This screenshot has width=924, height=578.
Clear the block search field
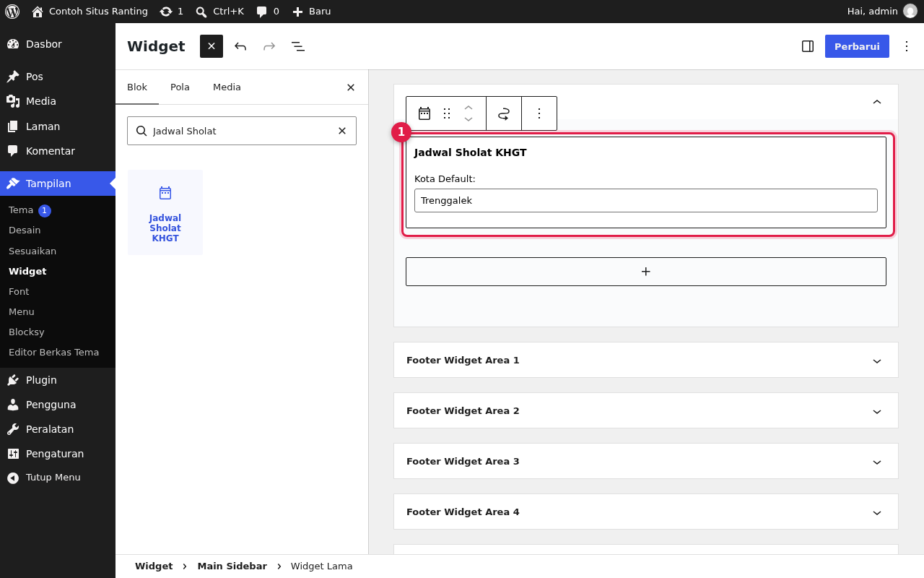[342, 131]
